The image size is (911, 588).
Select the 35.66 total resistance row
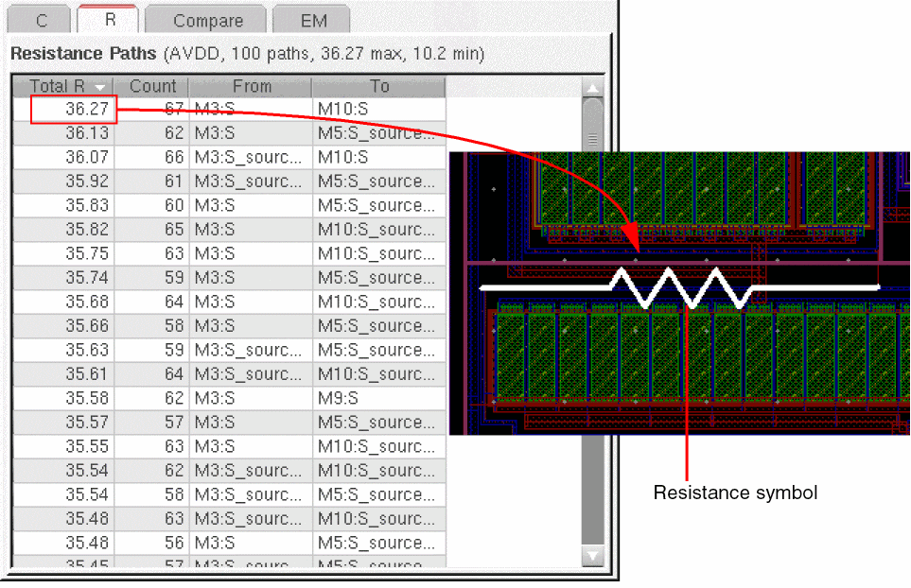pyautogui.click(x=230, y=325)
